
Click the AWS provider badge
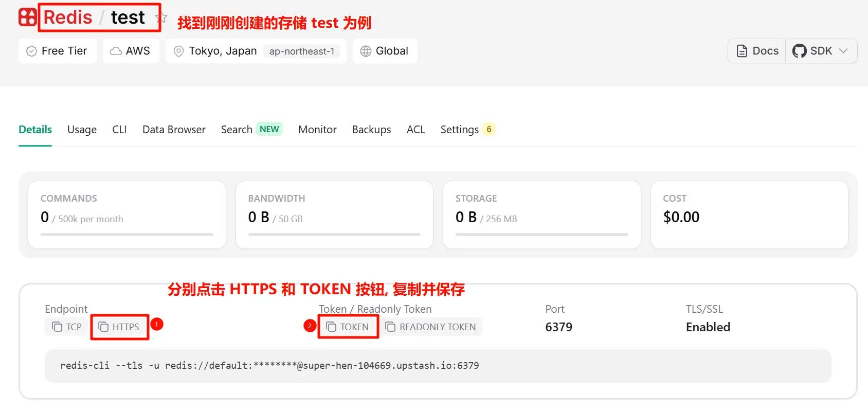(x=131, y=51)
